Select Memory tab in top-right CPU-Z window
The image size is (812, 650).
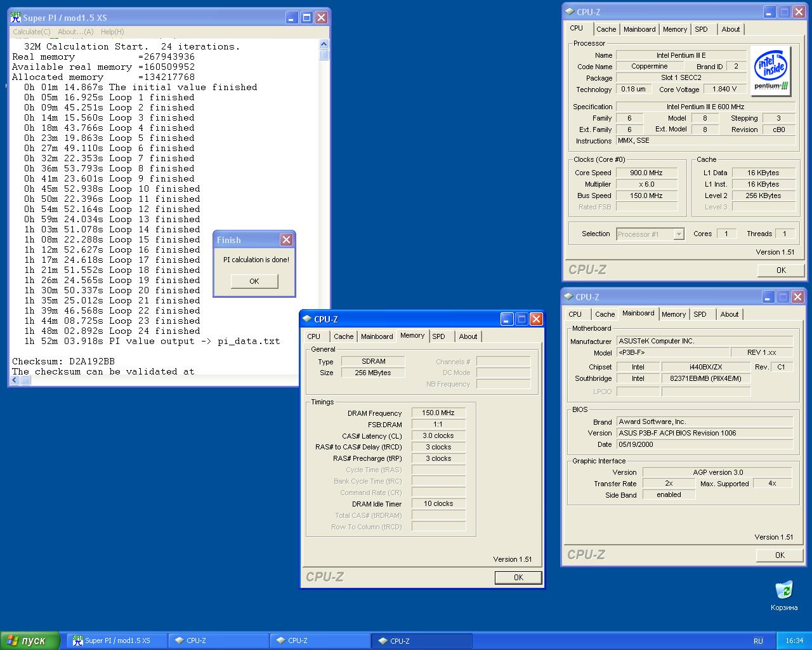pos(675,29)
